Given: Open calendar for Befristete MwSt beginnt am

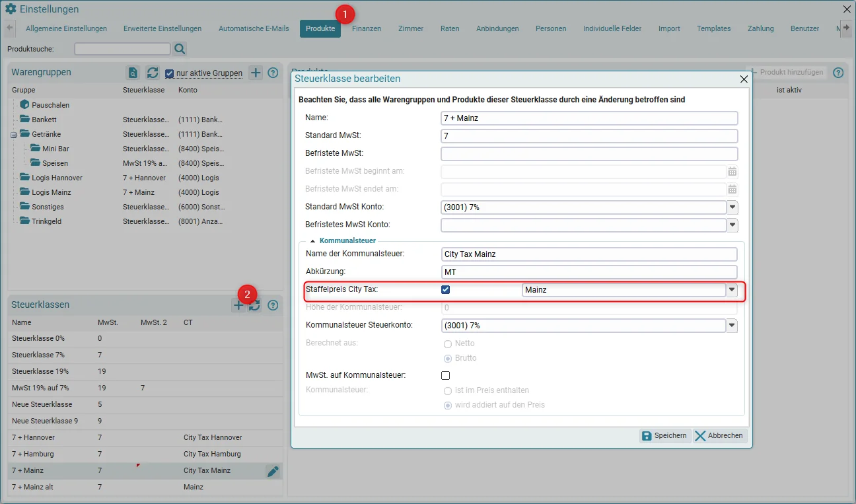Looking at the screenshot, I should pyautogui.click(x=732, y=171).
